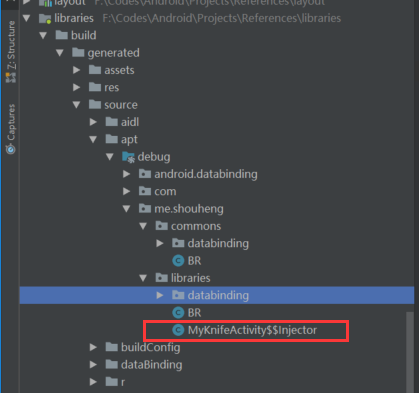Collapse the debug folder arrow

110,157
